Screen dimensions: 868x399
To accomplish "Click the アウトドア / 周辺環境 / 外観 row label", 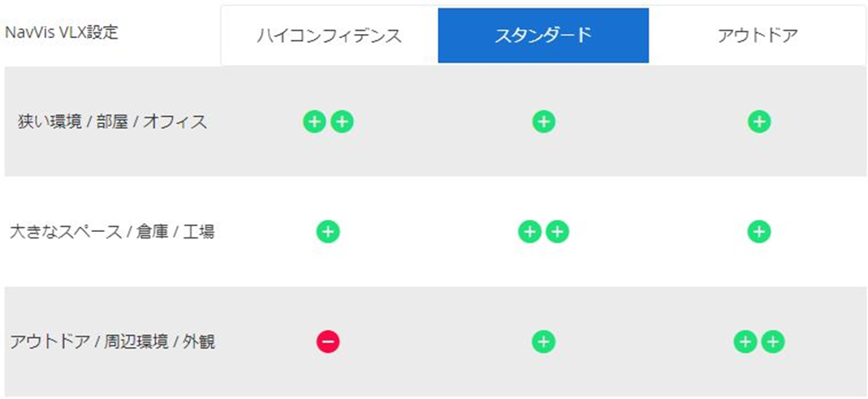I will [x=112, y=342].
